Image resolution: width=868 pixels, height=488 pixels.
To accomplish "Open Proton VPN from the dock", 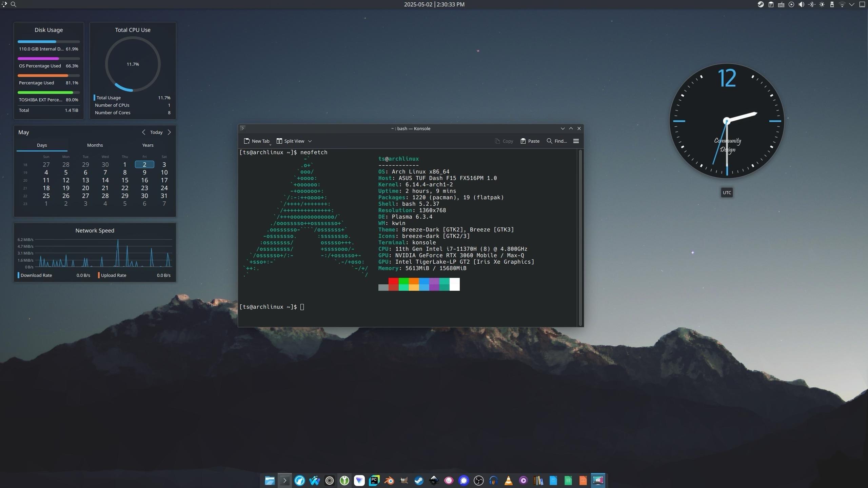I will click(x=359, y=480).
